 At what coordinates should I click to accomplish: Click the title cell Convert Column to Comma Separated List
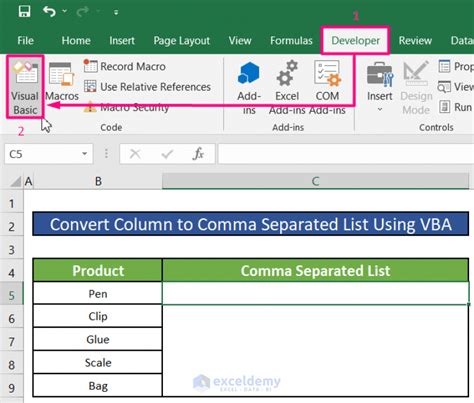pos(251,224)
